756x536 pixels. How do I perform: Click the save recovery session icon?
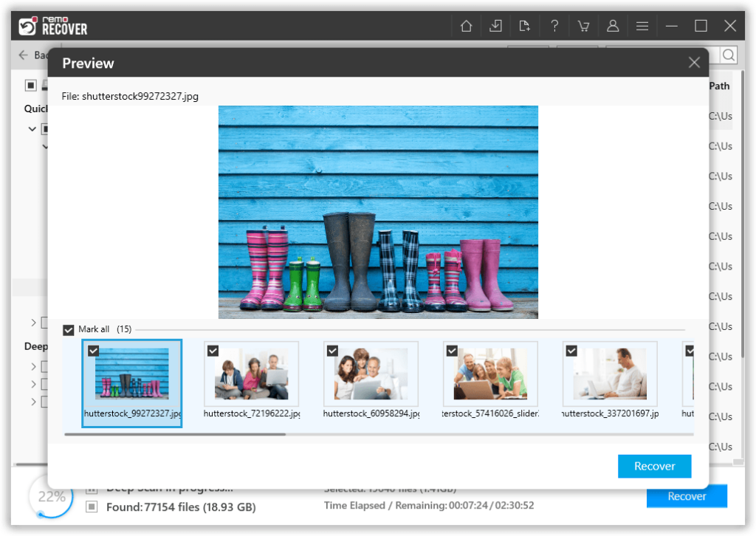(495, 25)
